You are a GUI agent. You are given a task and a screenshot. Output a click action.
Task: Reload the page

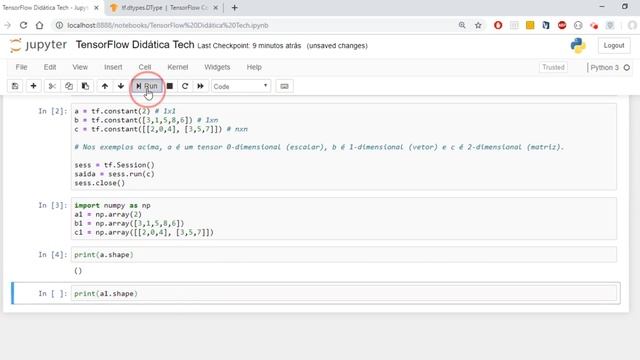(x=23, y=25)
